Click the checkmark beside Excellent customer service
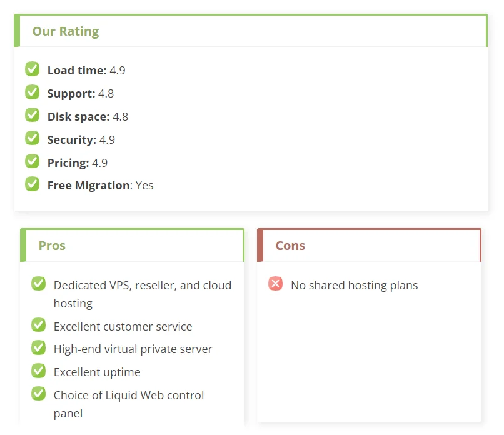 pyautogui.click(x=39, y=325)
